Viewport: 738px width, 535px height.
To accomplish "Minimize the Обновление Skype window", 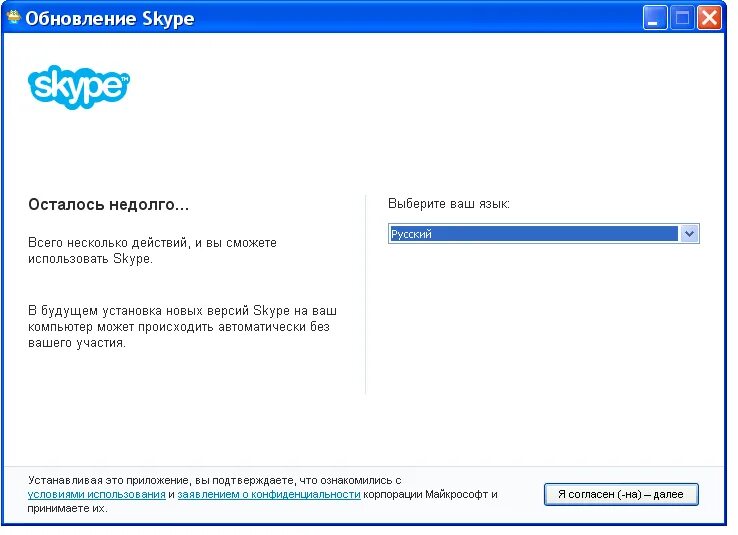I will (x=655, y=18).
